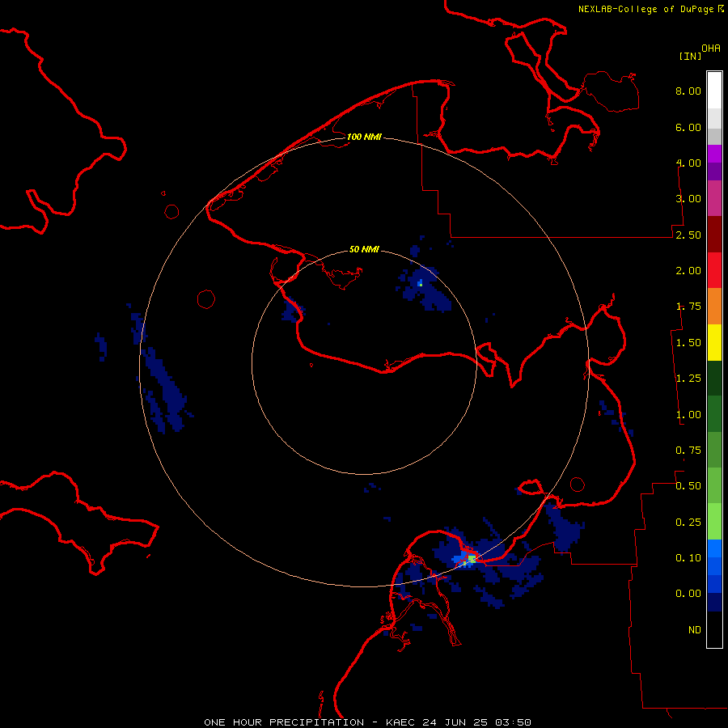Pick the black ND swatch at legend bottom
The image size is (728, 728).
pyautogui.click(x=714, y=629)
